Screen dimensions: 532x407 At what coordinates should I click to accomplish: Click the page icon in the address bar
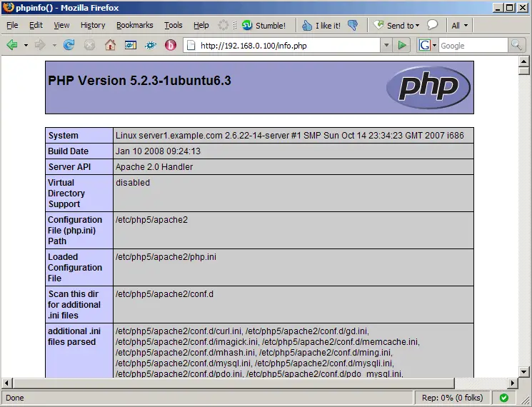coord(191,45)
